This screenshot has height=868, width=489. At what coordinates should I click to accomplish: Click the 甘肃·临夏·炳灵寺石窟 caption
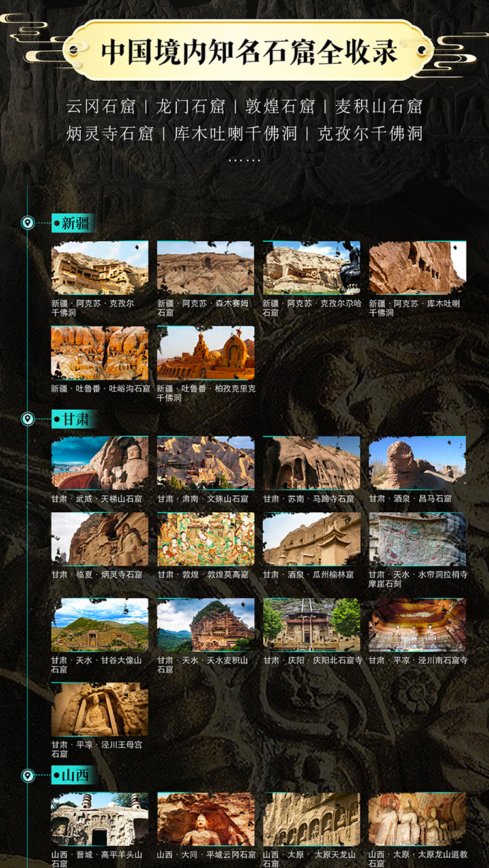[96, 575]
